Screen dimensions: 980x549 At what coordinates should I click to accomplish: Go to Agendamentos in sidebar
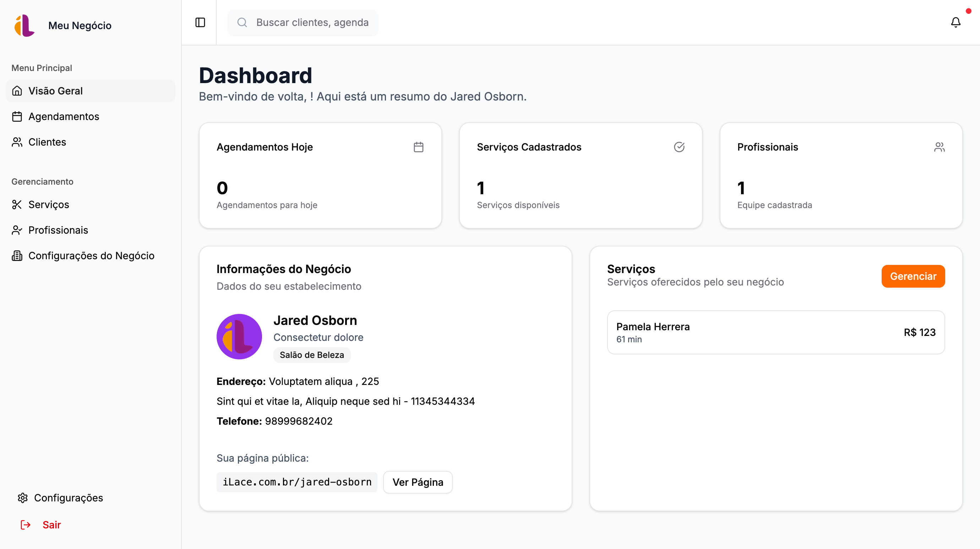pos(64,116)
